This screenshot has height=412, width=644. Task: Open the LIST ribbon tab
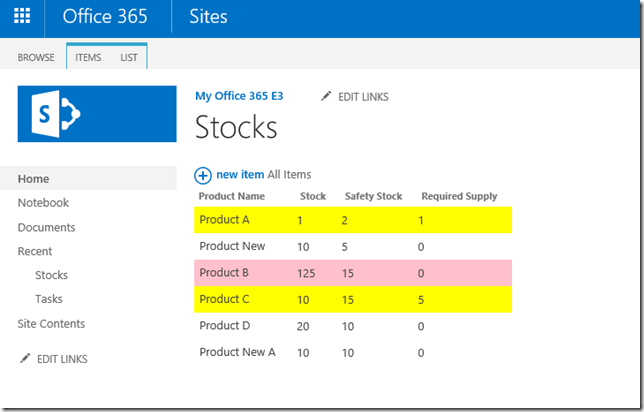128,58
